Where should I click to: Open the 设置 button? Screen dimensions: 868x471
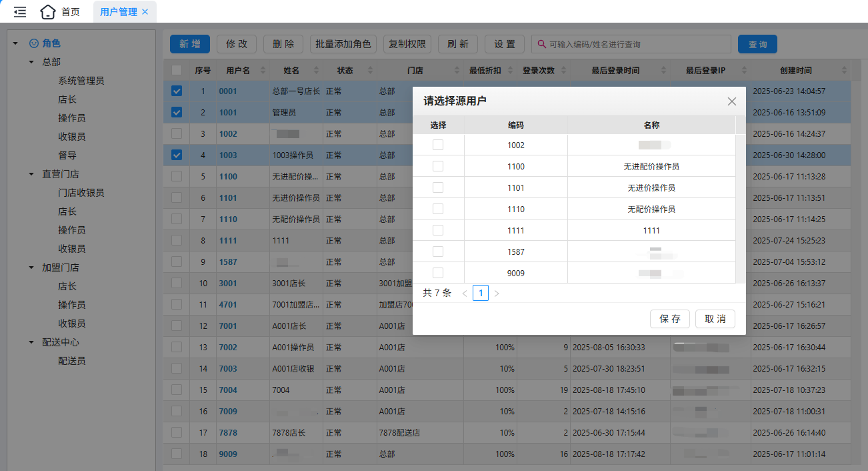(505, 44)
